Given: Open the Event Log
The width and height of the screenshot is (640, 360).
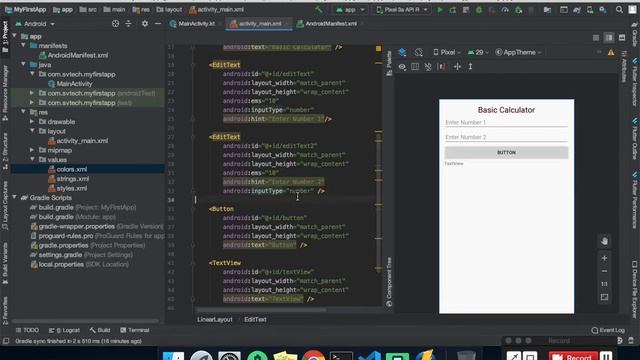Looking at the screenshot, I should click(608, 330).
